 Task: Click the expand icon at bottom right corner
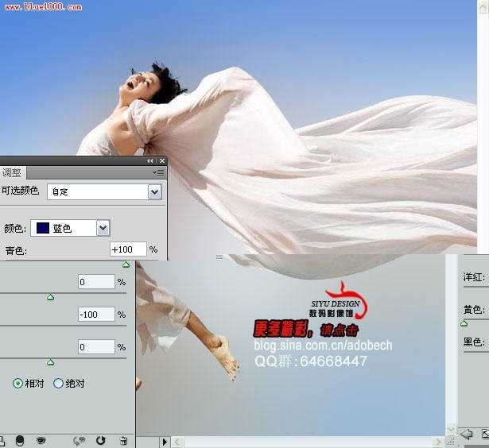485,434
